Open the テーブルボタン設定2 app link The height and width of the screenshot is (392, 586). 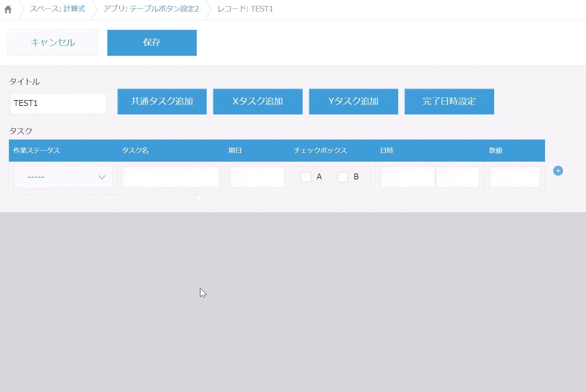pyautogui.click(x=164, y=9)
